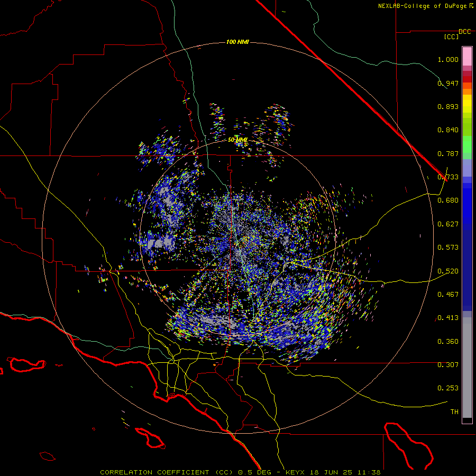This screenshot has height=476, width=476.
Task: Click the 0.893 color scale value
Action: pyautogui.click(x=448, y=106)
